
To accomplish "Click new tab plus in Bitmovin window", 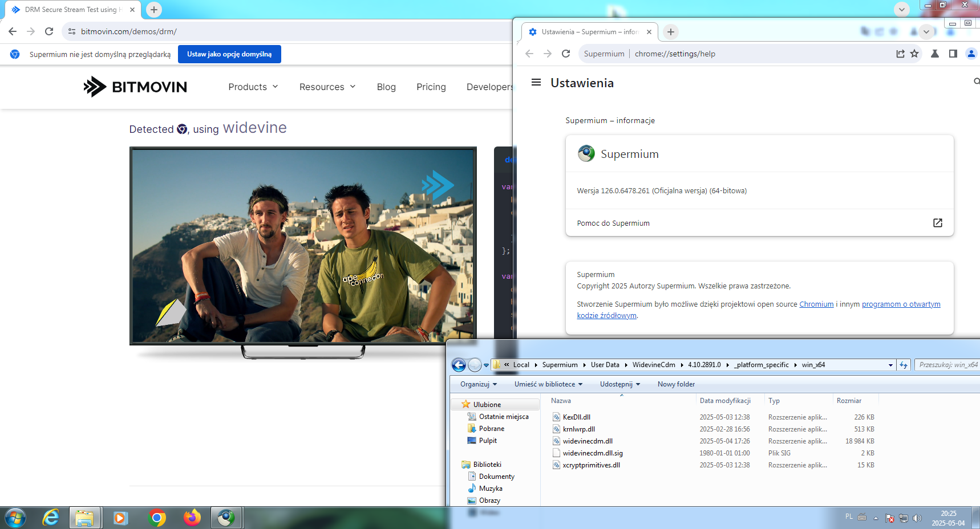I will [153, 10].
